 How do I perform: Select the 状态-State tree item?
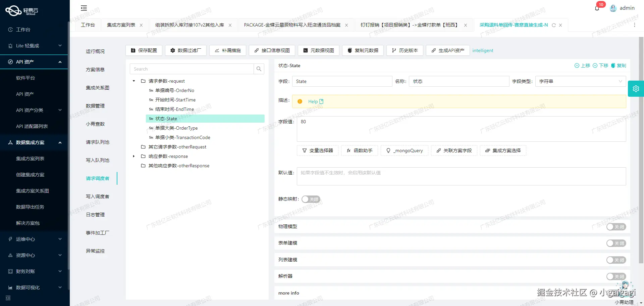[166, 119]
